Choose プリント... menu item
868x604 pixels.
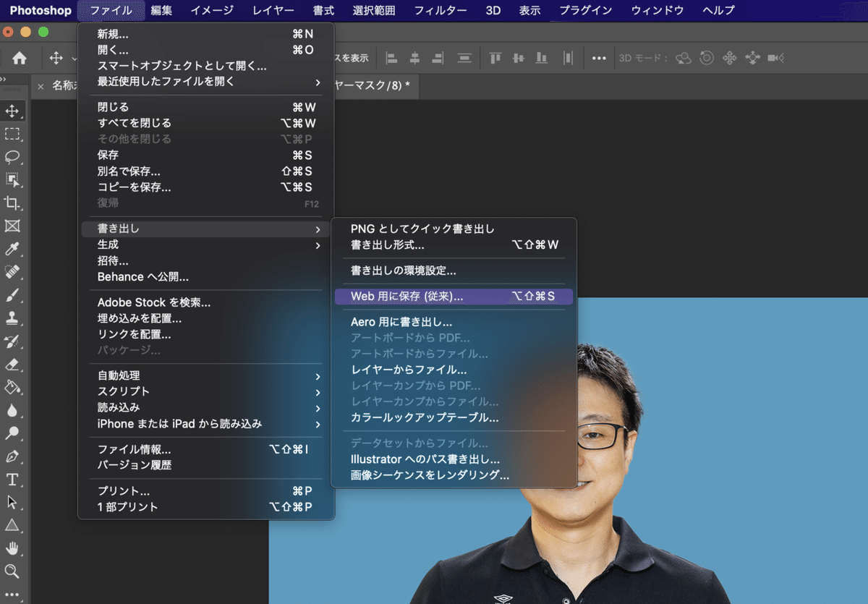point(205,491)
